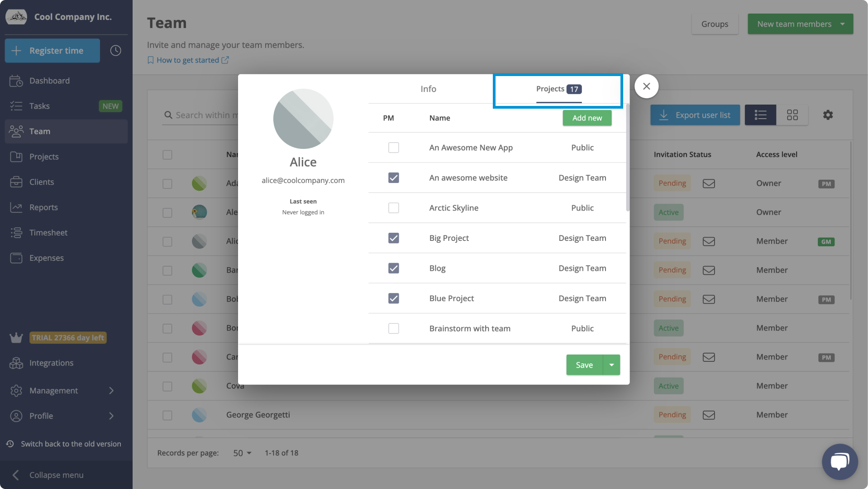Viewport: 868px width, 489px height.
Task: Switch to Alice's Info tab
Action: 428,89
